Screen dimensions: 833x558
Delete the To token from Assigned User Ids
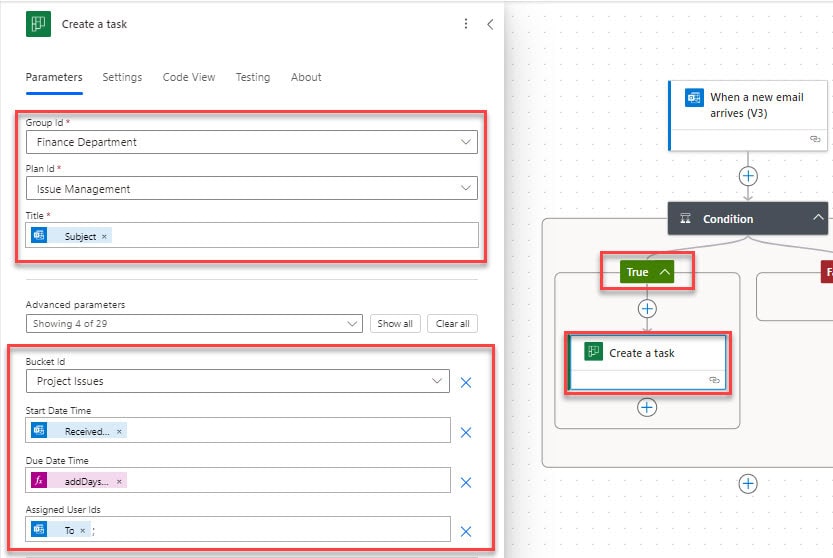pyautogui.click(x=82, y=530)
